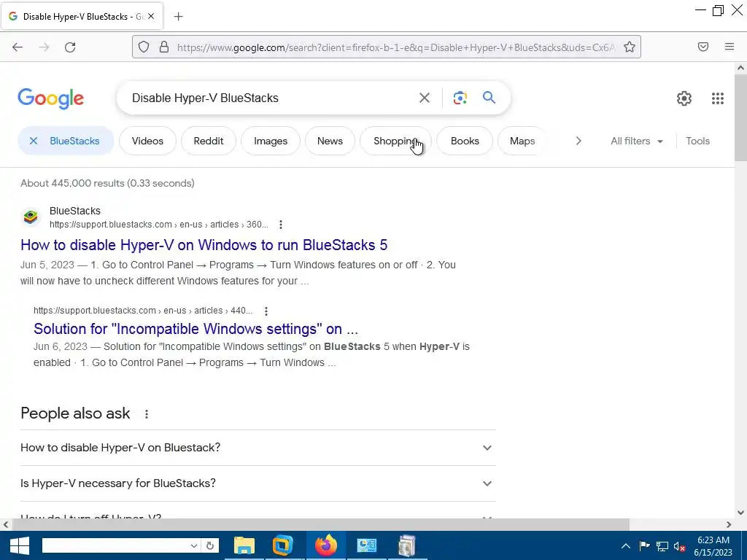Open the taskbar clock and date
Screen dimensions: 747x560
coord(713,546)
